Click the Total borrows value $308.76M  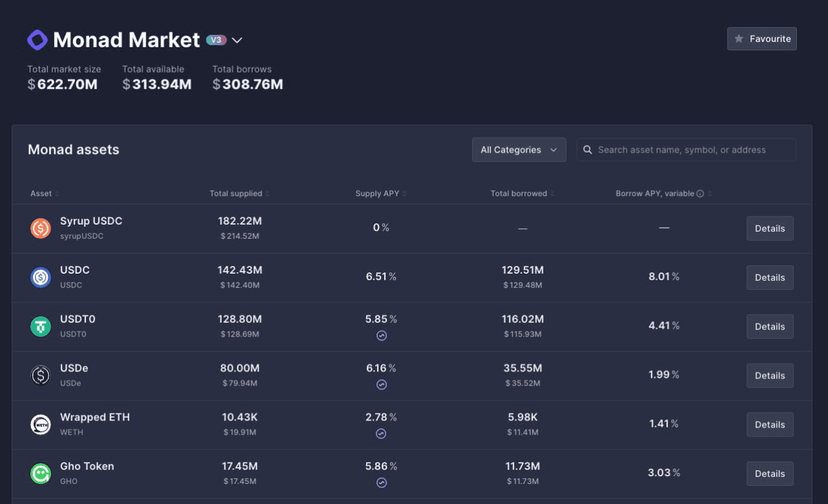point(248,85)
